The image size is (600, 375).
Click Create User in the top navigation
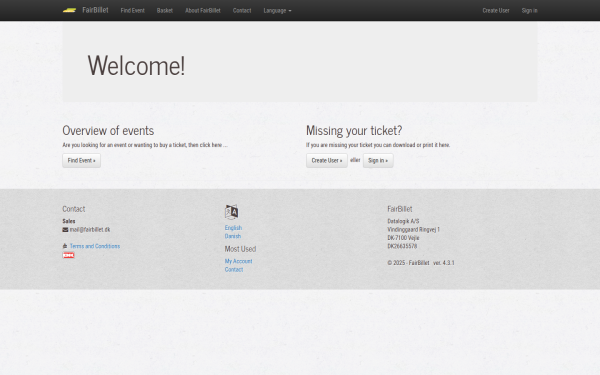496,10
